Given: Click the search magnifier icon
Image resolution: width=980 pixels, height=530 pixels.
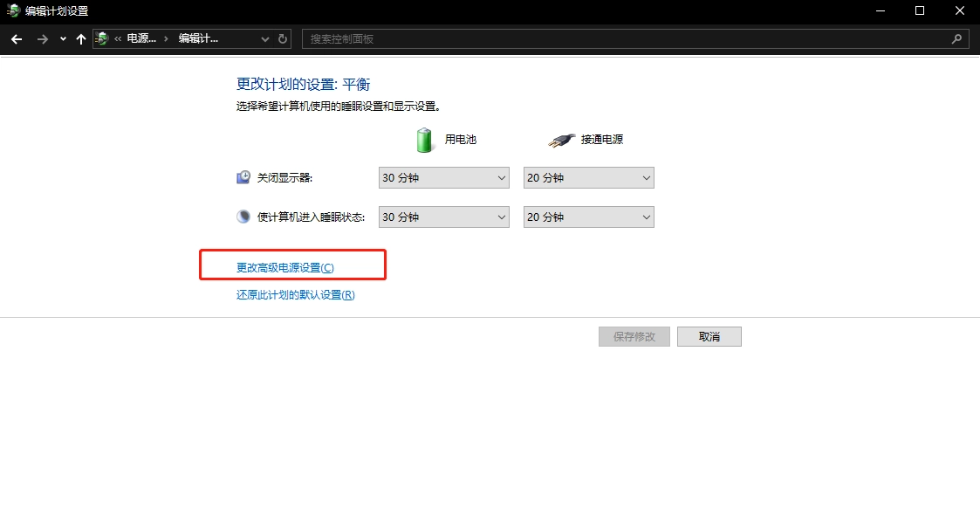Looking at the screenshot, I should (x=956, y=39).
